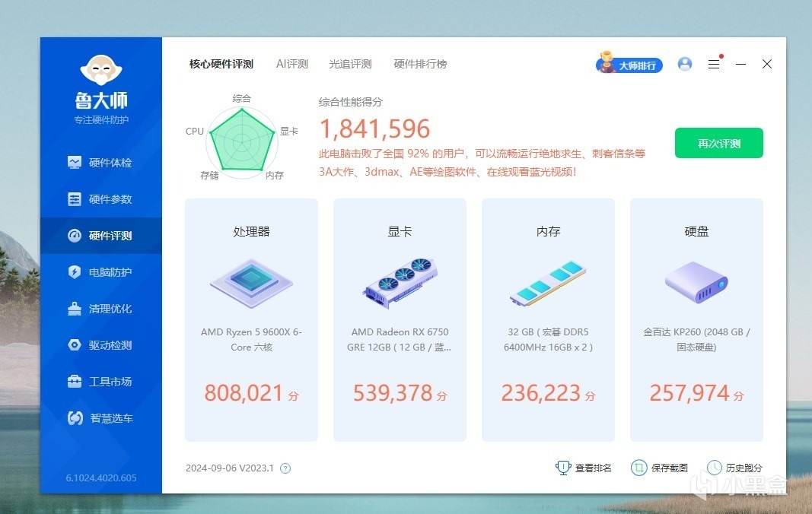Image resolution: width=812 pixels, height=514 pixels.
Task: Click the graphics card illustration
Action: [x=400, y=283]
